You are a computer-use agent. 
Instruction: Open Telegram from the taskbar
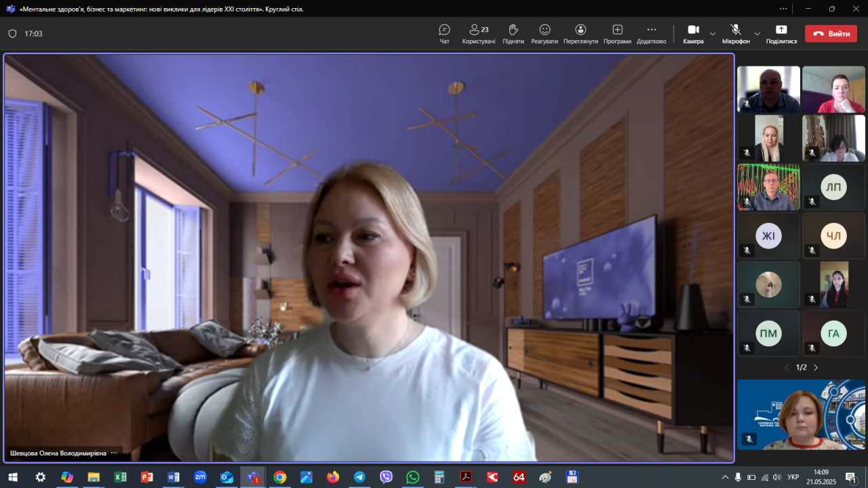coord(359,477)
